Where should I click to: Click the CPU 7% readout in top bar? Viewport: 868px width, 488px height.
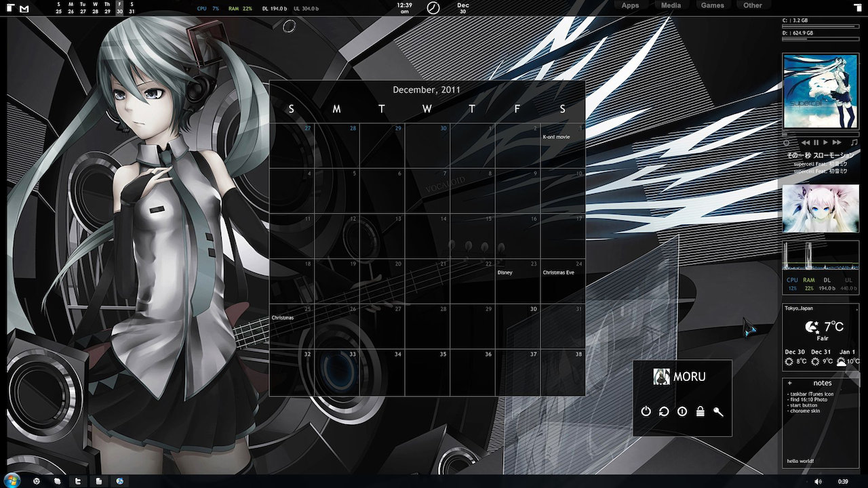click(208, 9)
